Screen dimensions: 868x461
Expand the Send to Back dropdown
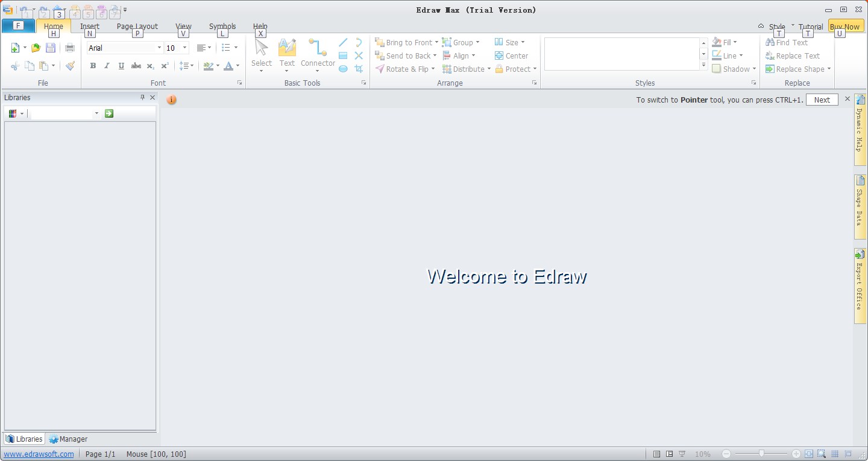[x=435, y=56]
